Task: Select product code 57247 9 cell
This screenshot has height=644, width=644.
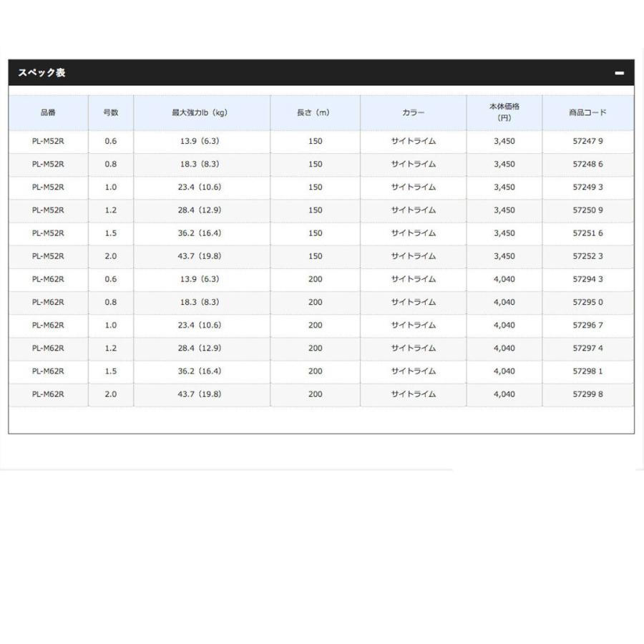Action: (587, 142)
